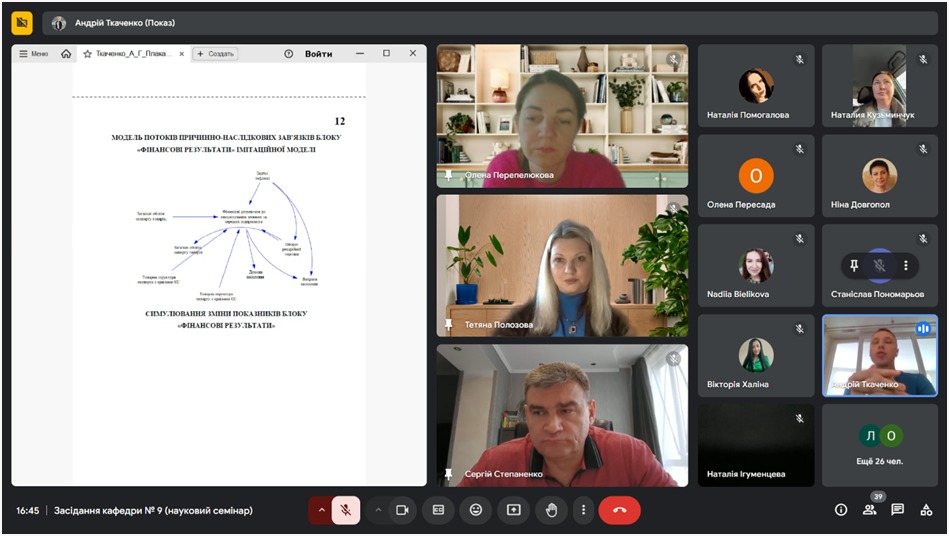Click muted mic icon on Сергій Степаненко video

[x=674, y=359]
